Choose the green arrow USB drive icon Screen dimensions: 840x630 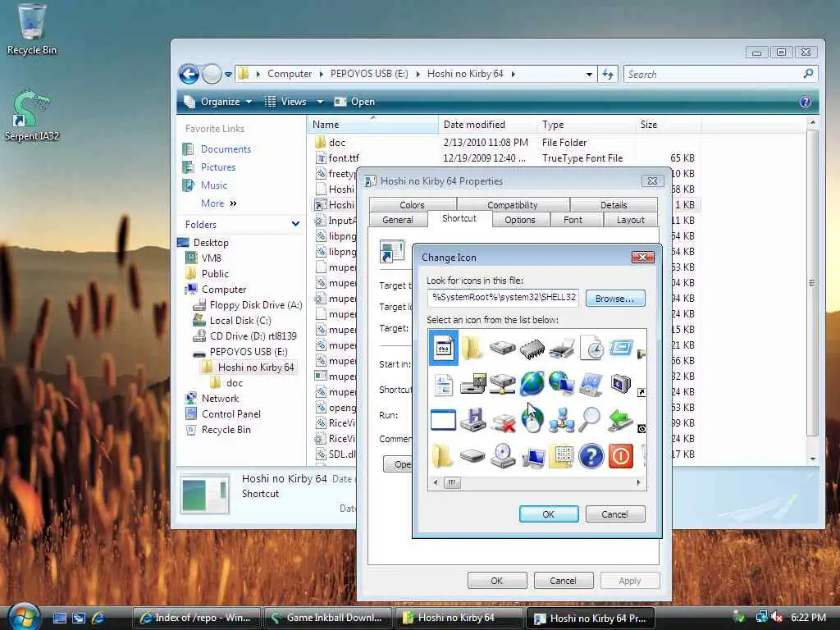click(x=620, y=419)
